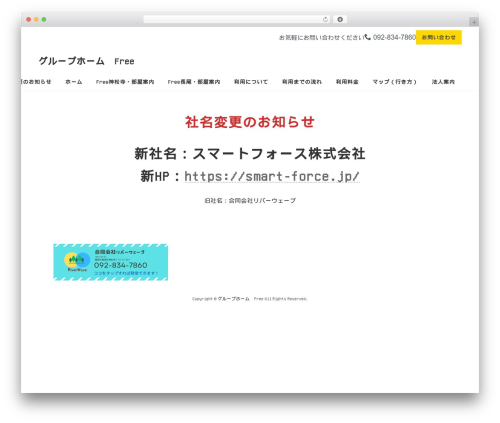Click the reload icon in the address bar
The height and width of the screenshot is (423, 500).
point(325,20)
